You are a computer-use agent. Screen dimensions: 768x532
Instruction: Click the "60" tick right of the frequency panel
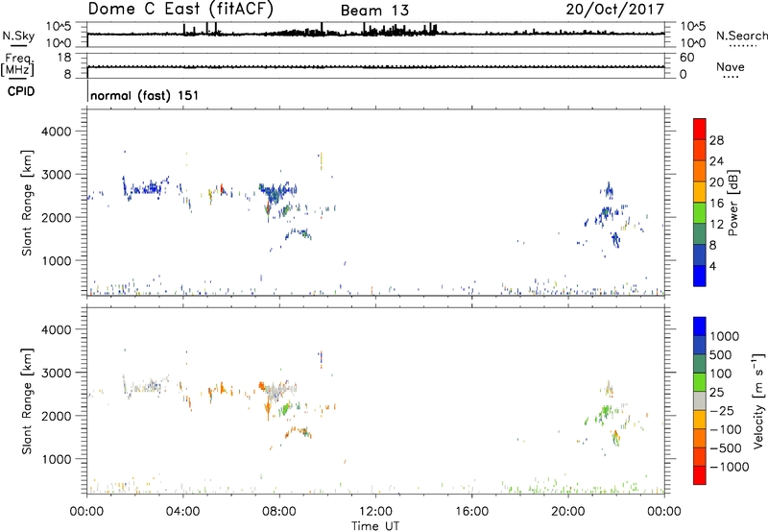point(686,58)
